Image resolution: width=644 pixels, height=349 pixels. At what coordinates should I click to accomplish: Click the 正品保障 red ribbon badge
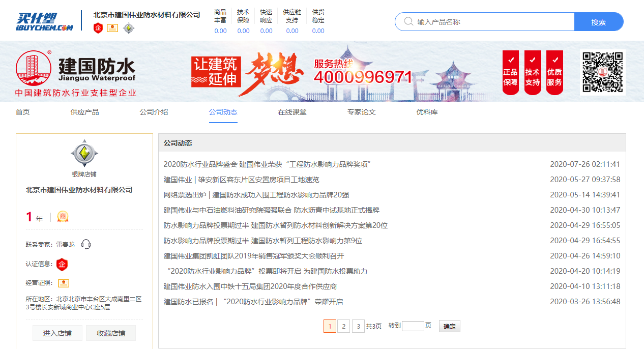pyautogui.click(x=511, y=72)
